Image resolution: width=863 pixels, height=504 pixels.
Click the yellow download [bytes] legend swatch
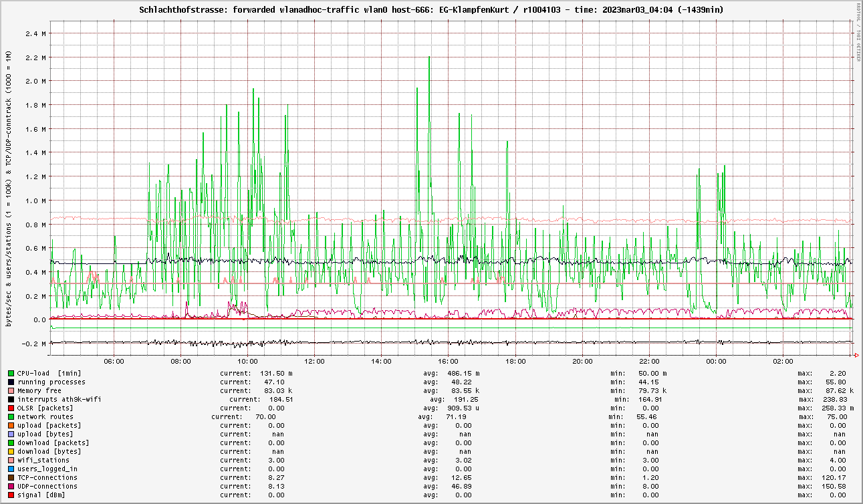tap(11, 452)
